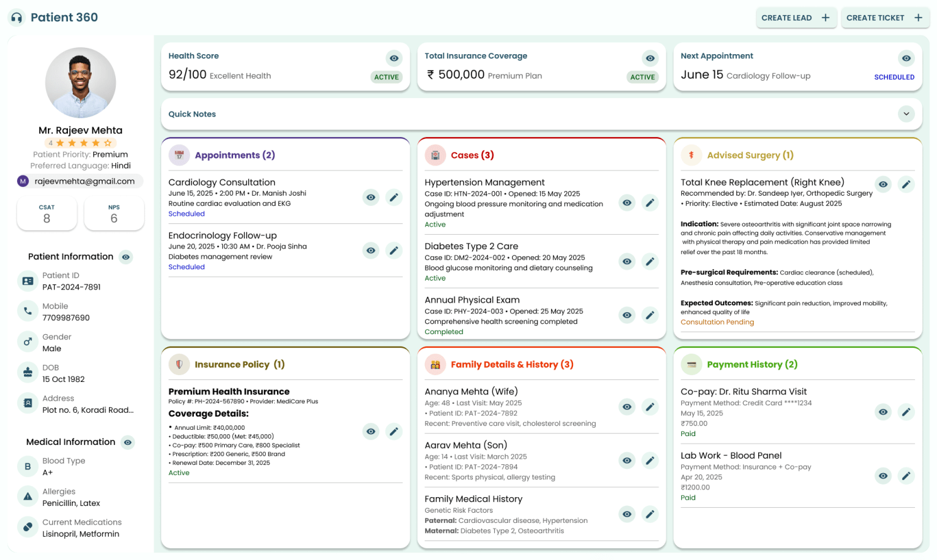Screen dimensions: 937x560
Task: Click the headset icon beside Patient 360
Action: pos(17,18)
